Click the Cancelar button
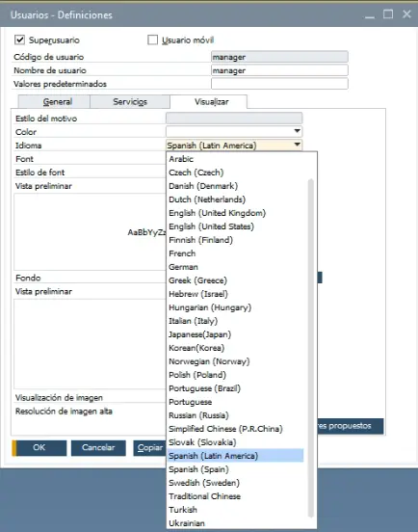Viewport: 418px width, 532px height. [x=98, y=448]
